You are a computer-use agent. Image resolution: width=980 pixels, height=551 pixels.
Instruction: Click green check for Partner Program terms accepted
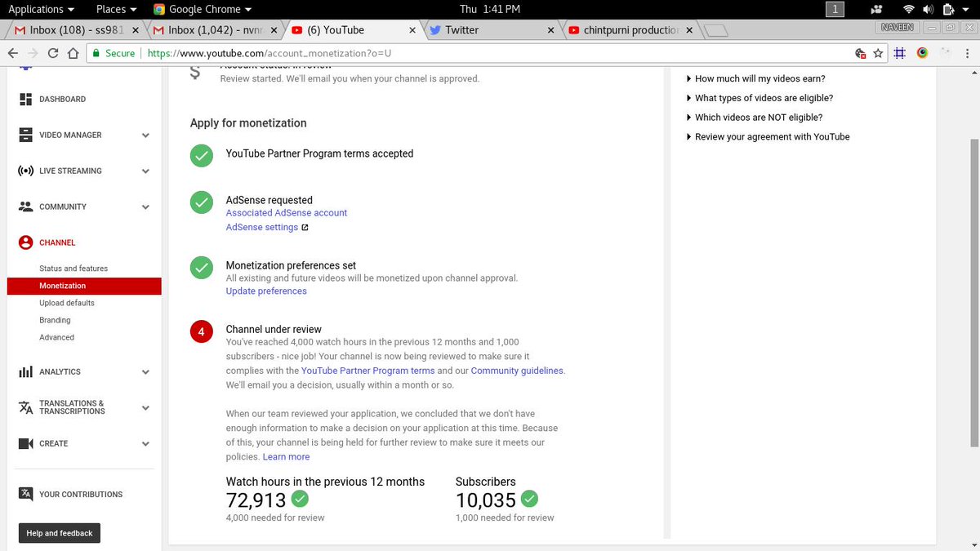pyautogui.click(x=202, y=155)
